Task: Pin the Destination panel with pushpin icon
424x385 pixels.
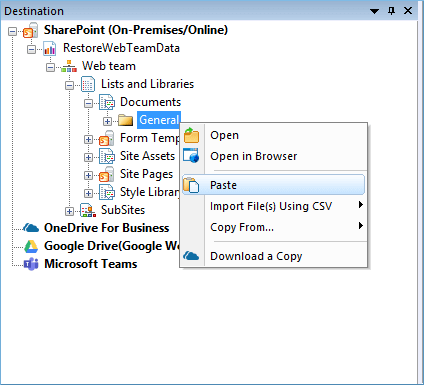Action: point(392,11)
